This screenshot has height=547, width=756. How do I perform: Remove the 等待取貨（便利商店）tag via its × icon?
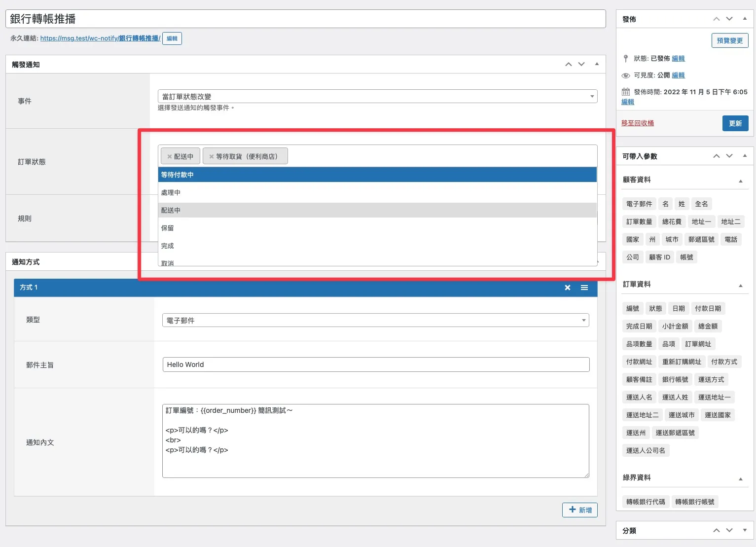pos(211,156)
